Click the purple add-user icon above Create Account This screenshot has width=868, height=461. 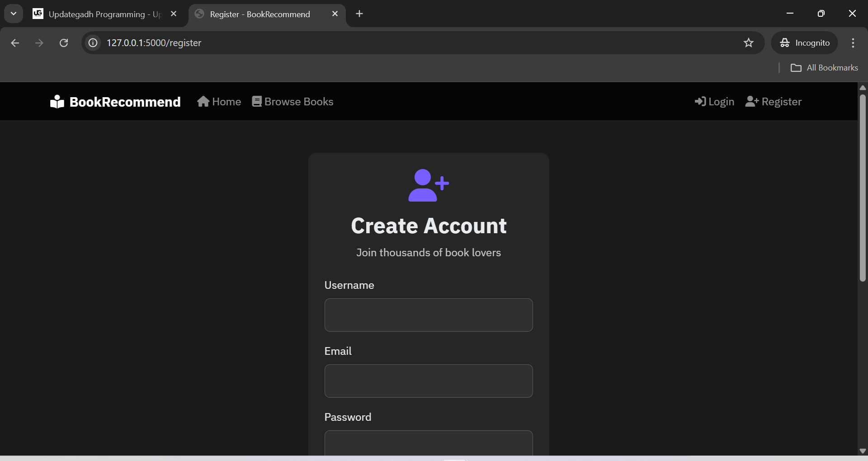(x=428, y=185)
